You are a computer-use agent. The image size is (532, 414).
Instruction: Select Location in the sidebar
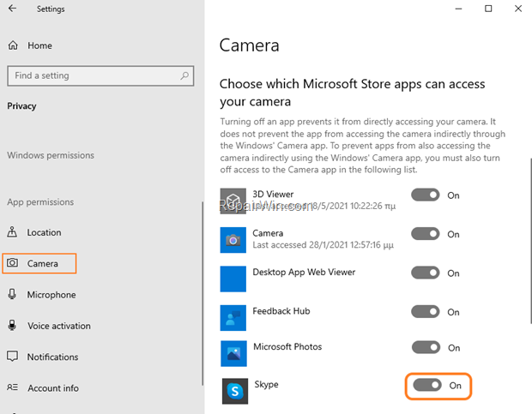(x=44, y=232)
